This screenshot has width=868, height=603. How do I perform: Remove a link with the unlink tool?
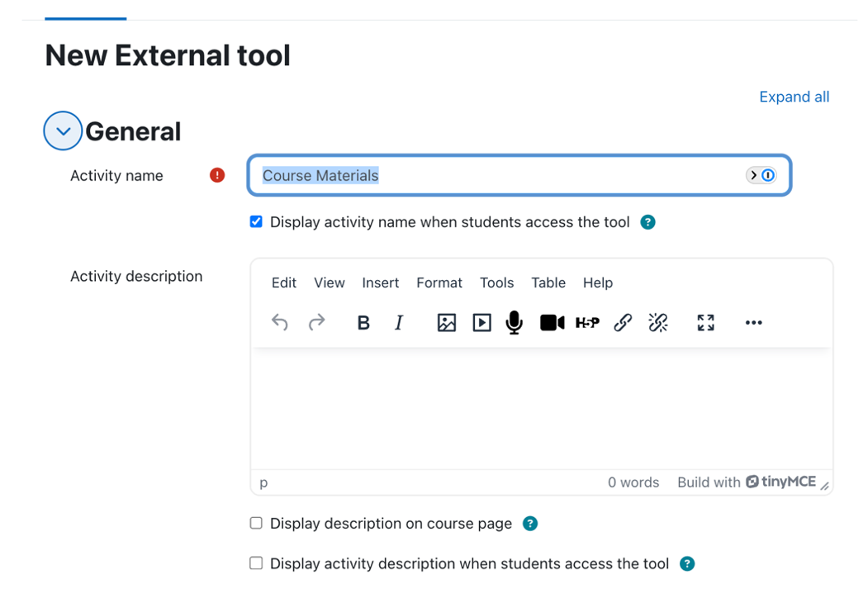pyautogui.click(x=658, y=323)
